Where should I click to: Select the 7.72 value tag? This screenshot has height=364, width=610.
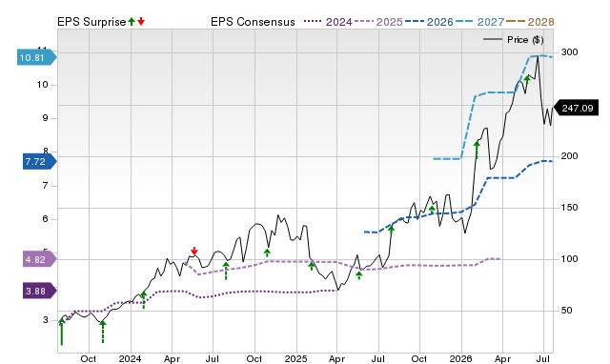(39, 161)
